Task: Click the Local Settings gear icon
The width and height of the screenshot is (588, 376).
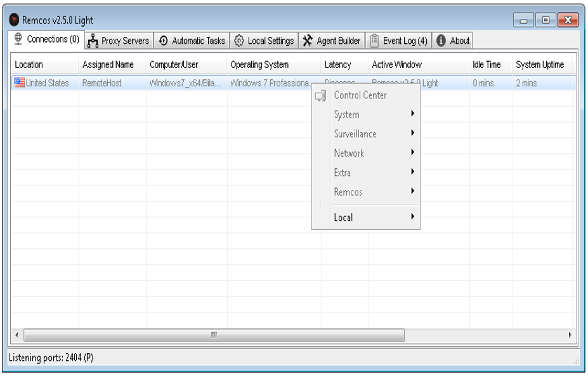Action: pos(238,41)
